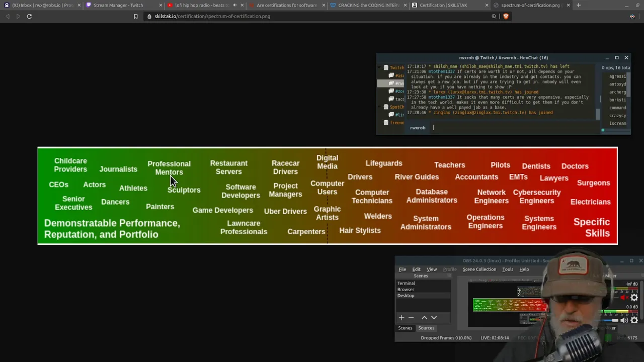Bookmark this page with the bookmark icon

135,16
